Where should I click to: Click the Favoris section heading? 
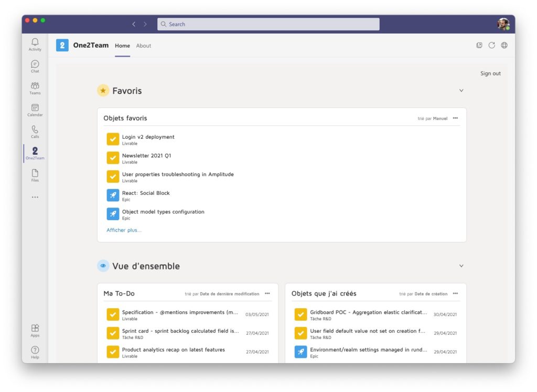point(127,91)
